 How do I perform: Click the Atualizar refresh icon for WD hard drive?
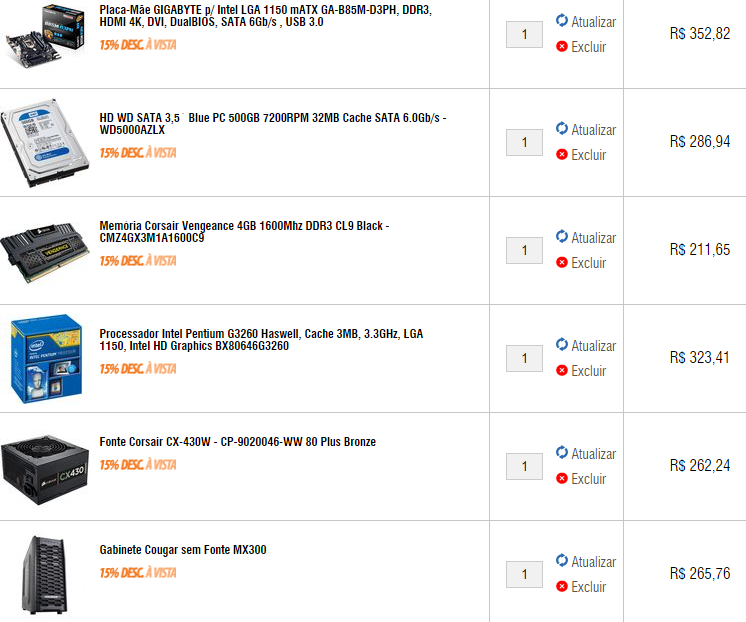coord(562,128)
